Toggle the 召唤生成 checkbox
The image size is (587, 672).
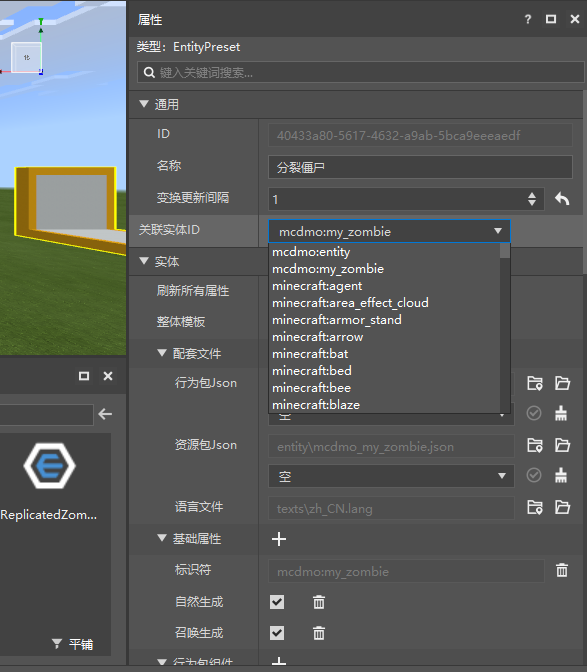277,633
